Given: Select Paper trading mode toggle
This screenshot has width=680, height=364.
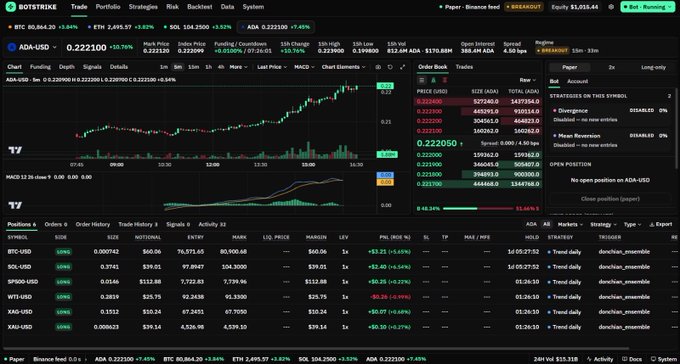Looking at the screenshot, I should (569, 67).
